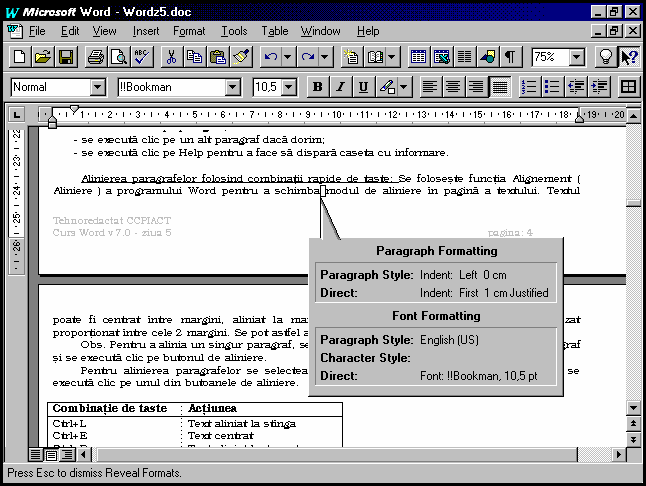This screenshot has width=646, height=486.
Task: Open the Window menu
Action: [321, 31]
